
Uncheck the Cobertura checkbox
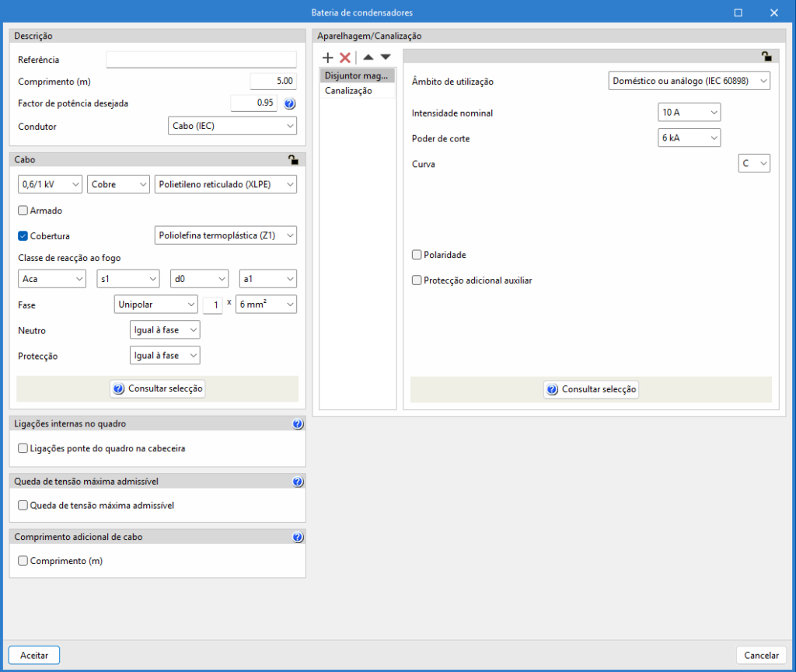click(23, 236)
